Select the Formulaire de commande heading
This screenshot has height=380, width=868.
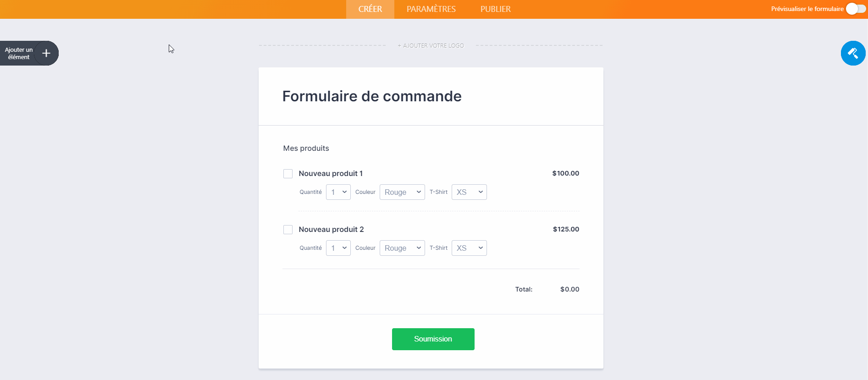372,96
